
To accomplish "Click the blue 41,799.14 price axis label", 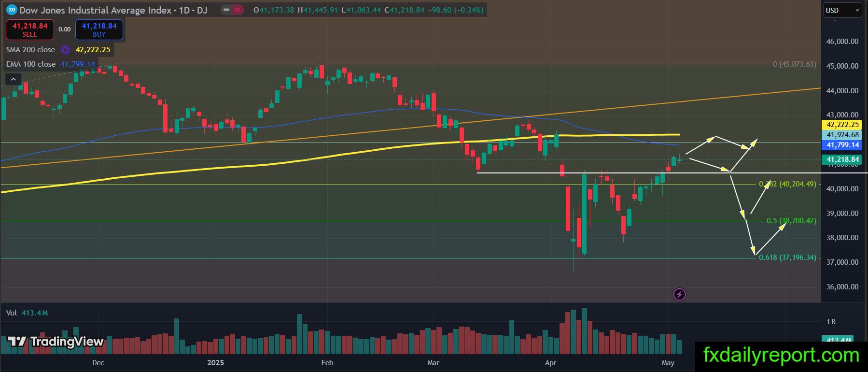I will (842, 145).
